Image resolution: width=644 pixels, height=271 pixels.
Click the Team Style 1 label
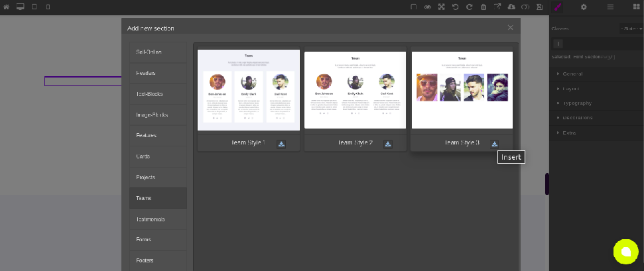click(x=247, y=143)
